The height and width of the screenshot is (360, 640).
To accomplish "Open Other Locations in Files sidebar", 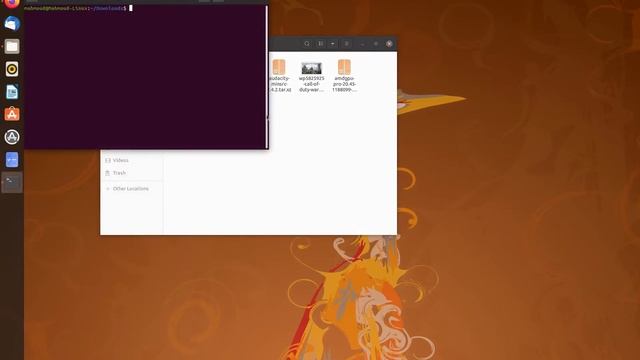I will [x=131, y=189].
